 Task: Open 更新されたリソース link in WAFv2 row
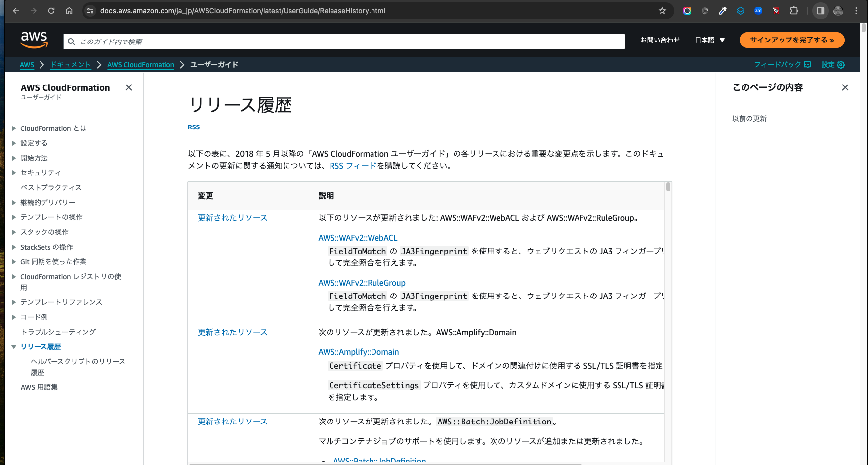click(232, 218)
